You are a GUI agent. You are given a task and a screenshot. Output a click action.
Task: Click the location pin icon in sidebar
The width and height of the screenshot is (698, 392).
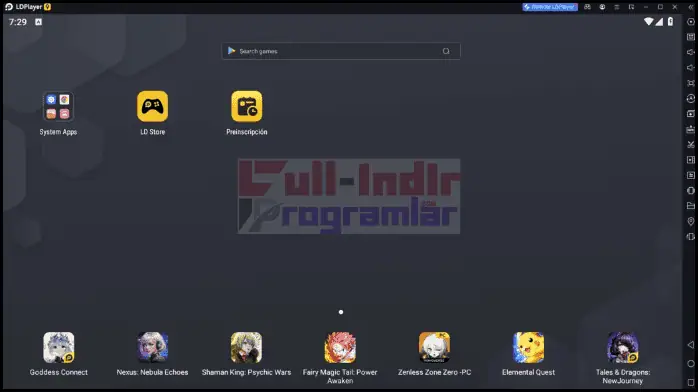point(691,221)
